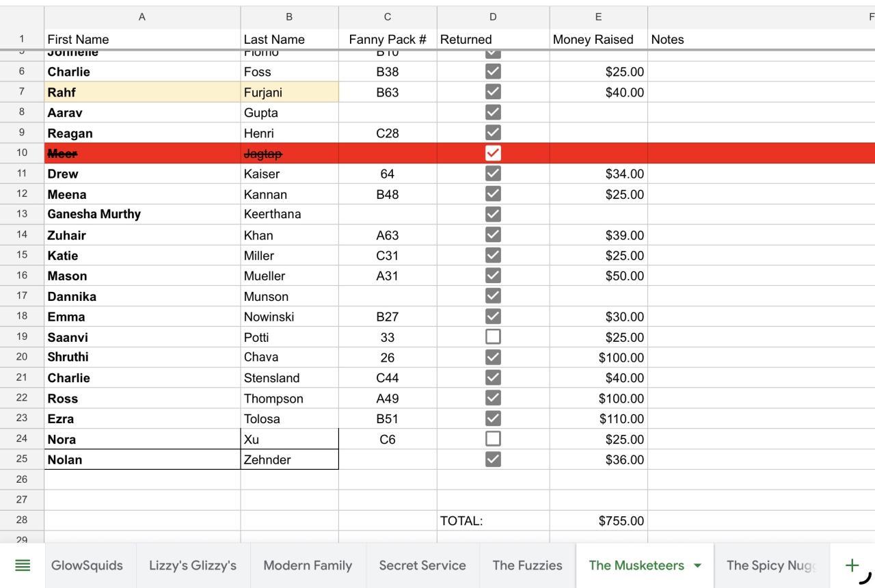Click the Fanny Pack # header cell
The image size is (875, 588).
pyautogui.click(x=388, y=40)
